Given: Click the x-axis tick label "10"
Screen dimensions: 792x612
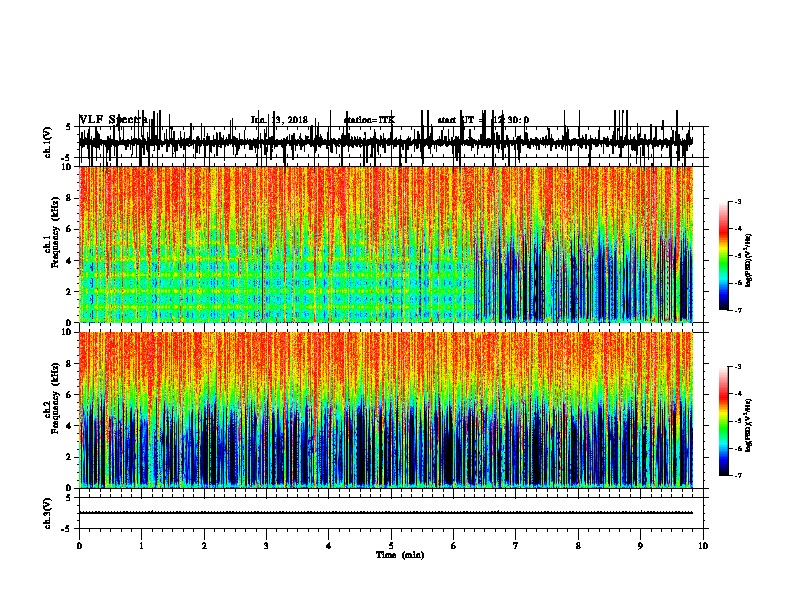Looking at the screenshot, I should (x=703, y=546).
